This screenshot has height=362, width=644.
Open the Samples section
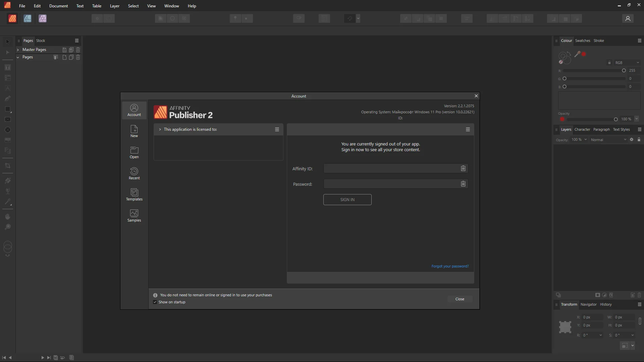coord(134,216)
